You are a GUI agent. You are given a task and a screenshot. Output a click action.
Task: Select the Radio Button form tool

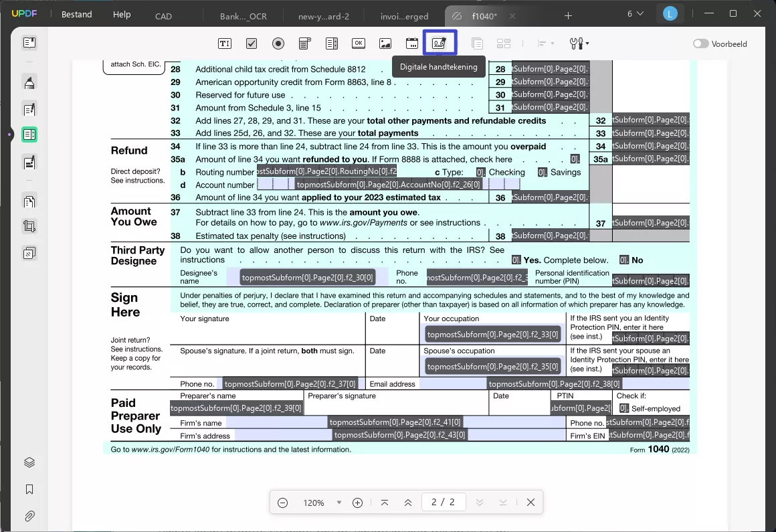pyautogui.click(x=278, y=43)
